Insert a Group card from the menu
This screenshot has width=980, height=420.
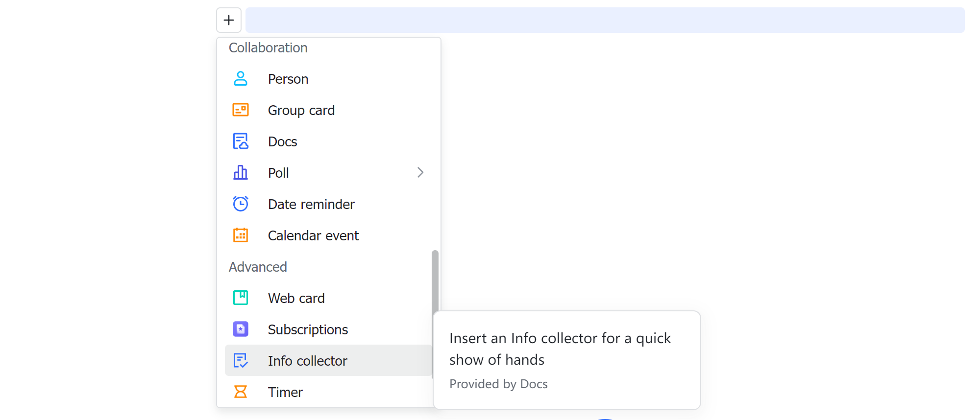[x=301, y=110]
